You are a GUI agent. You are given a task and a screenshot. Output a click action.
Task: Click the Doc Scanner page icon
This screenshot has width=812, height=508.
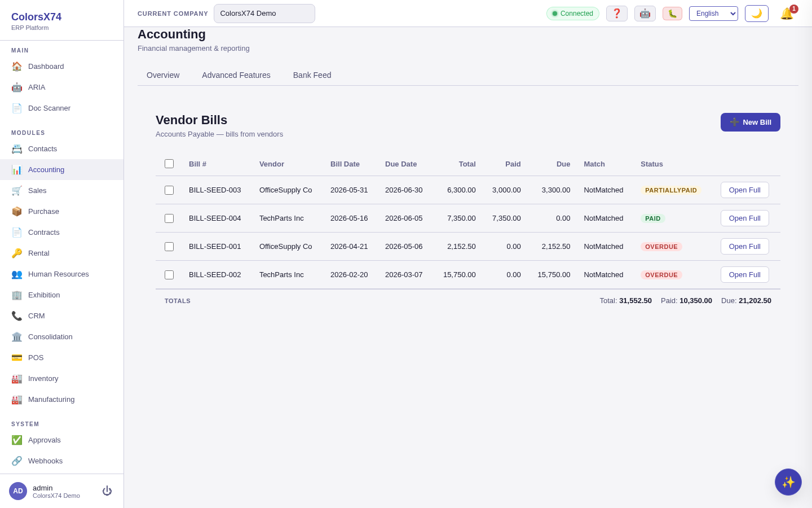pos(17,108)
